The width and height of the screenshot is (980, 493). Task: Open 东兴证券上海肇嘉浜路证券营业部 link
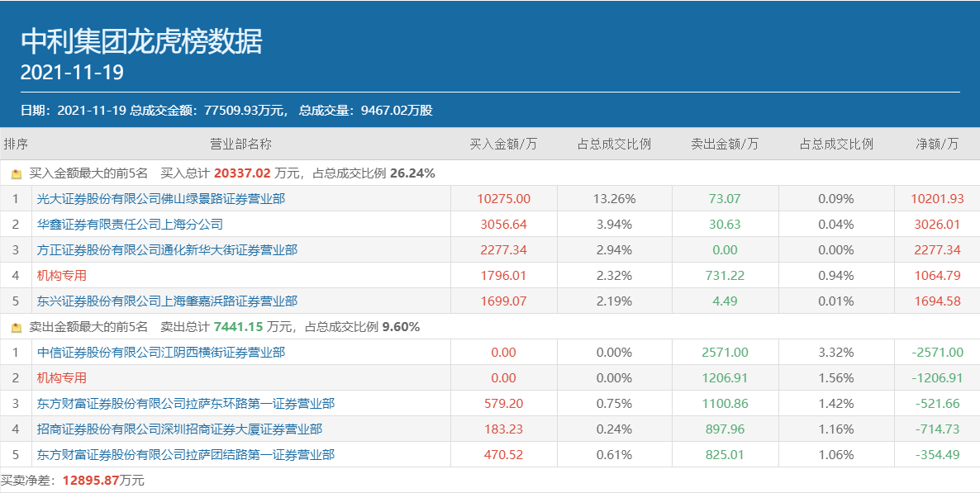click(167, 301)
